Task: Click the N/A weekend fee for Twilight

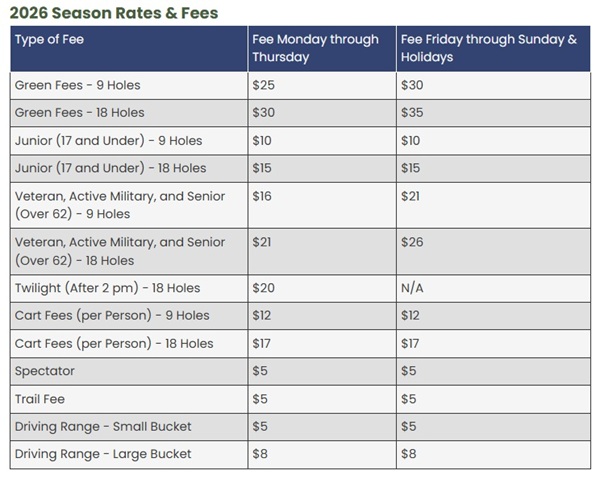Action: (412, 288)
